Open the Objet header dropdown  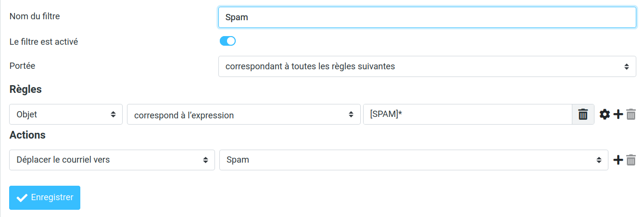[x=66, y=115]
